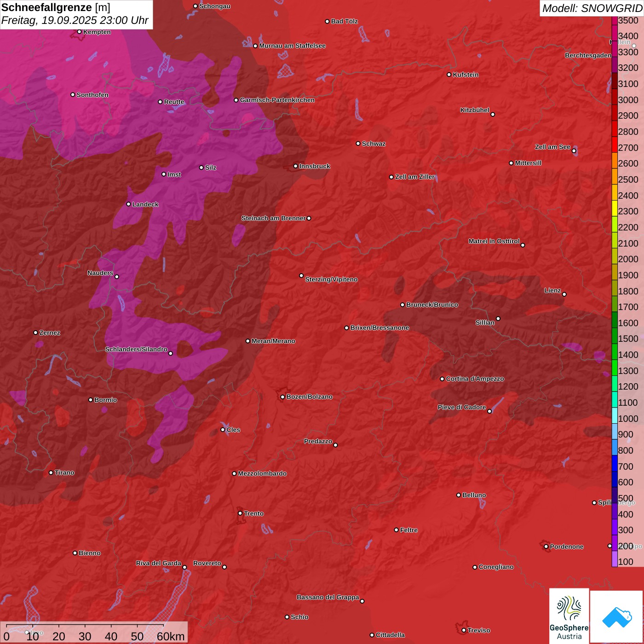This screenshot has height=644, width=644.
Task: Click the Brixen/Bressanone label
Action: coord(379,328)
